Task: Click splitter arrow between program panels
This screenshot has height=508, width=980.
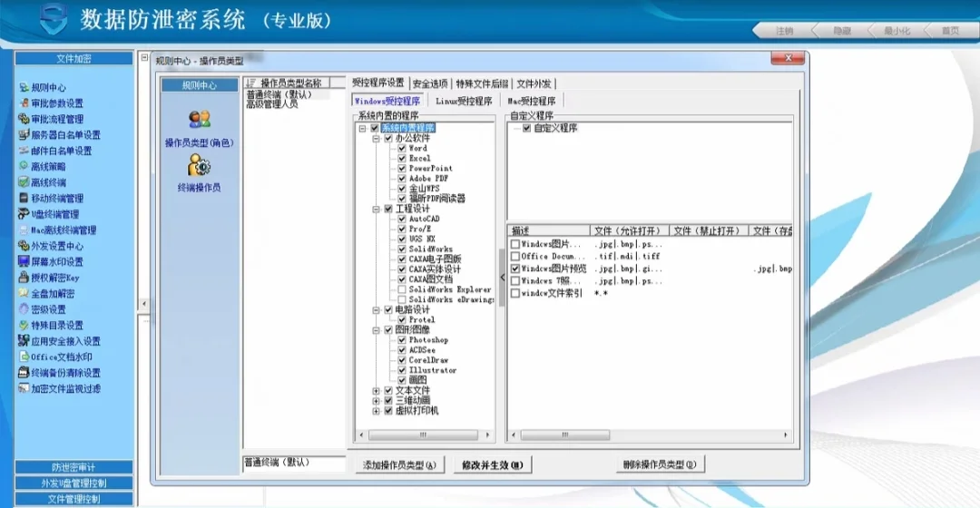Action: 502,277
